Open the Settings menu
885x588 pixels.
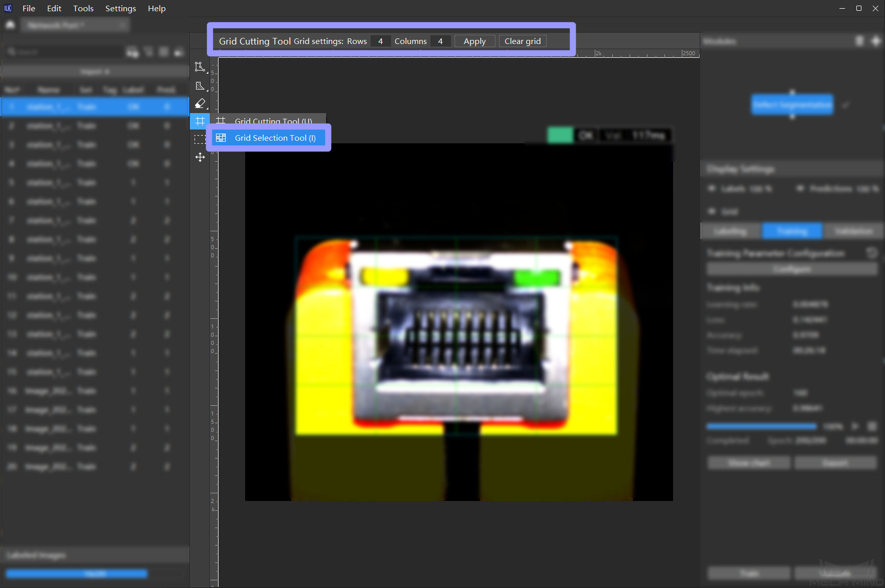click(x=121, y=8)
